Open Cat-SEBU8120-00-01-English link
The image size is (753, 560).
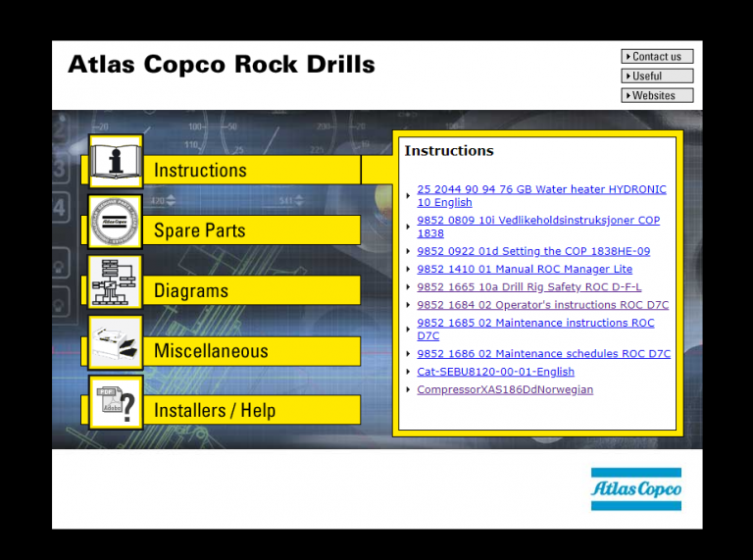tap(495, 372)
